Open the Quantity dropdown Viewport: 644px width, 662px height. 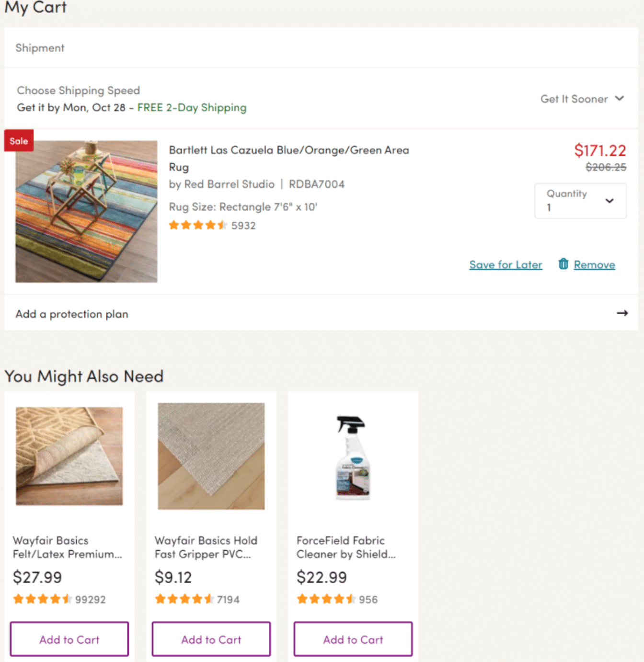(580, 201)
